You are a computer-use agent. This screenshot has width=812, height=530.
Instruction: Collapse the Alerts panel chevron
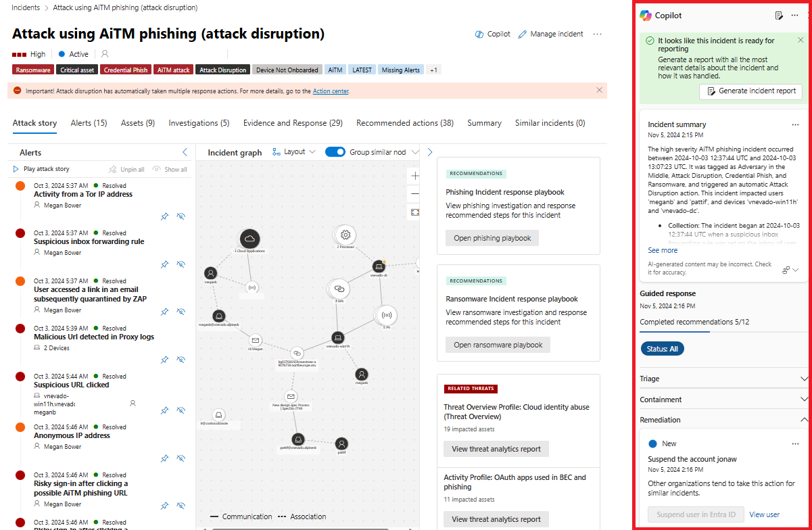[185, 153]
